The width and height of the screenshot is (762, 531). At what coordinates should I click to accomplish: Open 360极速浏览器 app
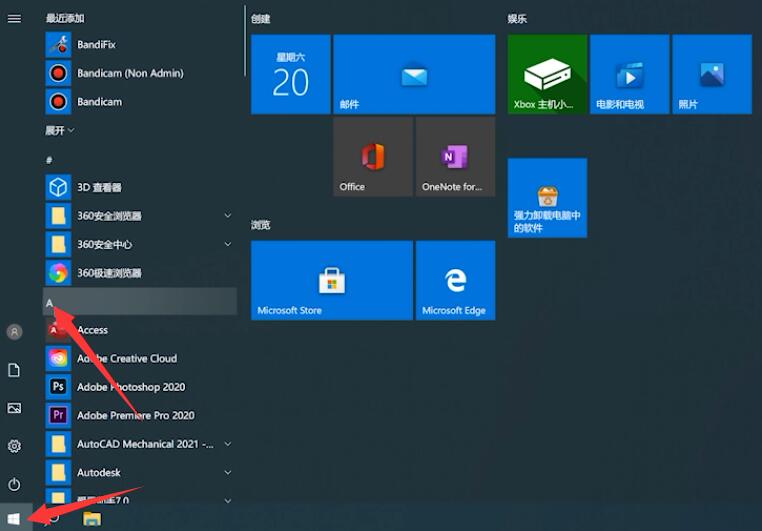140,273
